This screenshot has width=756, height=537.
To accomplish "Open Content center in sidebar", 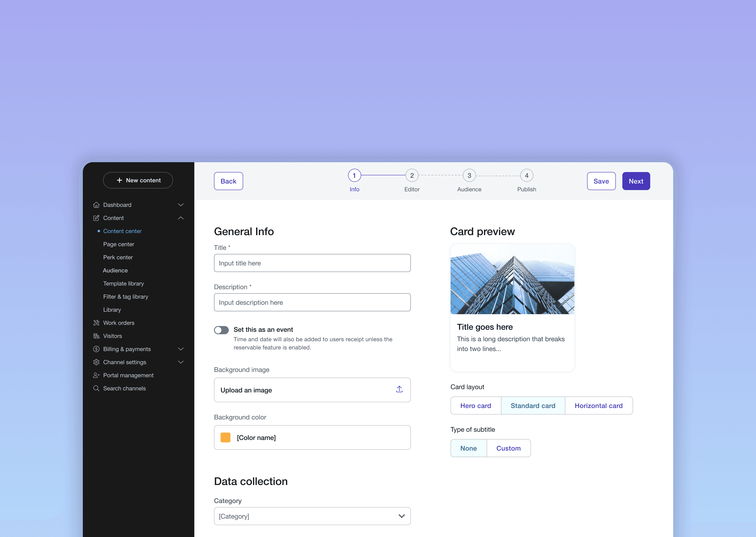I will (x=122, y=231).
